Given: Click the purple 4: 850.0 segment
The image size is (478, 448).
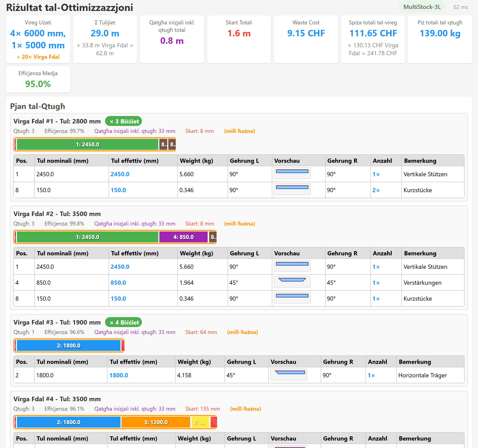Looking at the screenshot, I should [183, 237].
